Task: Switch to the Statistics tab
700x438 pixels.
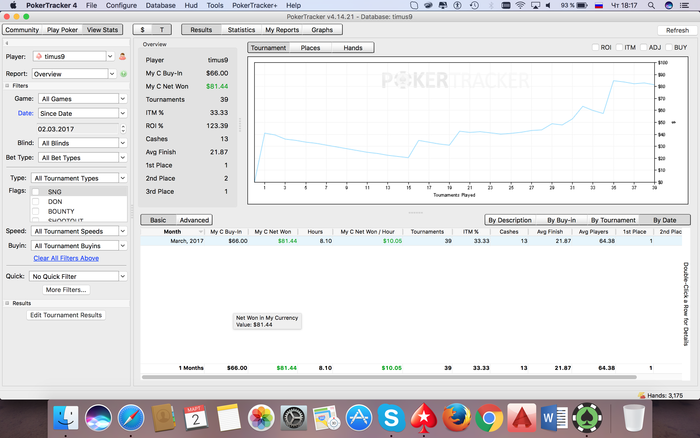Action: pos(241,29)
